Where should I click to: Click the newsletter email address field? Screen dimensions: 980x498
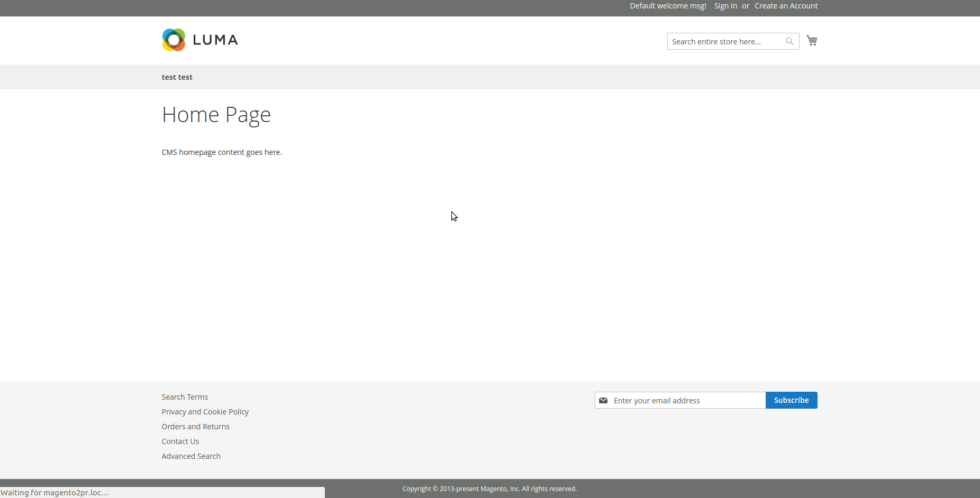coord(680,400)
